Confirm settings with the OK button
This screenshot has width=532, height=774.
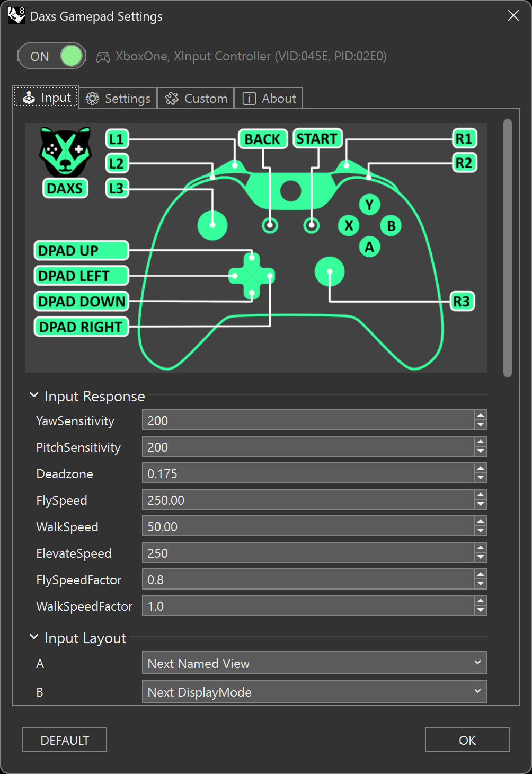pyautogui.click(x=466, y=740)
